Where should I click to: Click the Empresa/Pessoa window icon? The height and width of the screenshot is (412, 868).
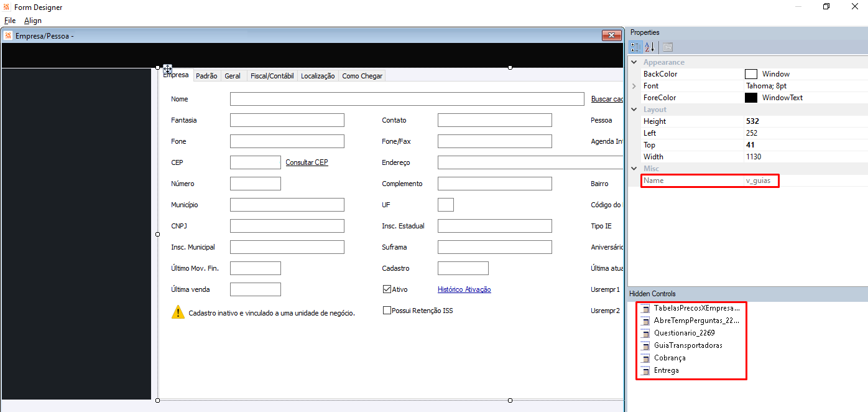tap(8, 35)
